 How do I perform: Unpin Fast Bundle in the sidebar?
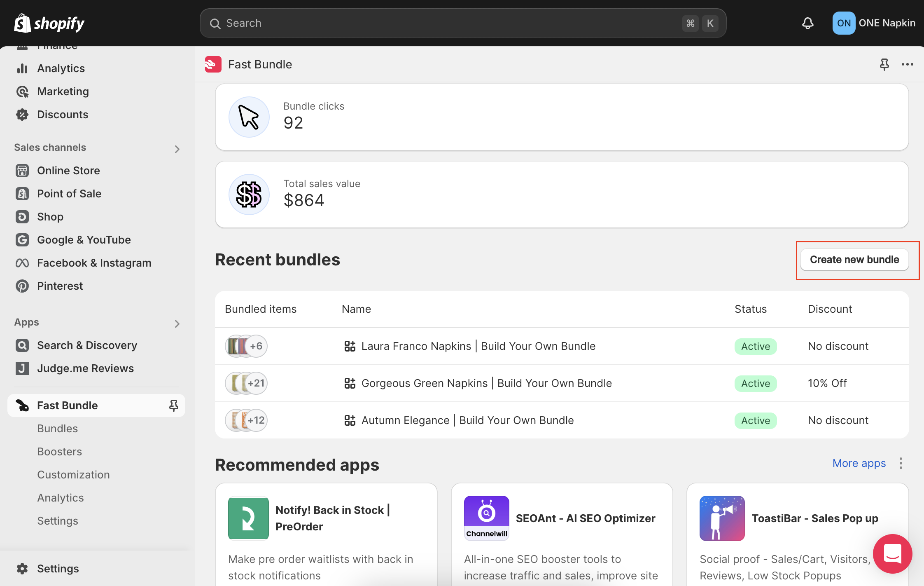click(173, 406)
